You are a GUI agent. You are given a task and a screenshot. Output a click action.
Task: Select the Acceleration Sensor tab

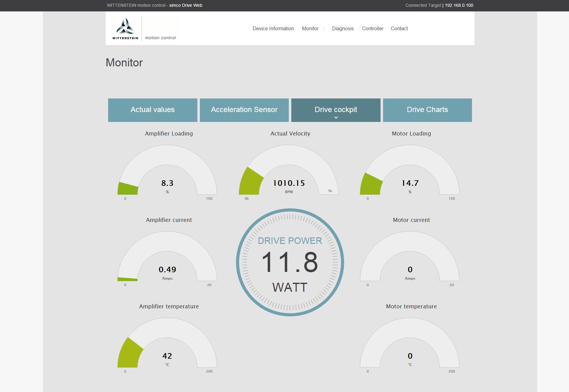click(x=244, y=110)
